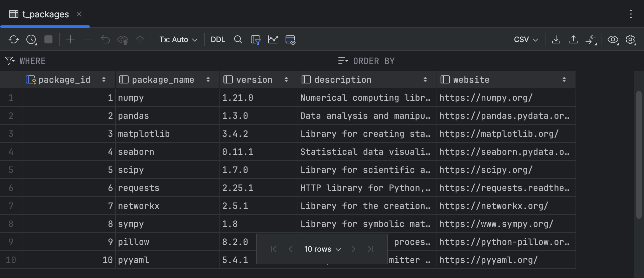Add a new row with plus icon
Screen dimensions: 644x278
[70, 39]
